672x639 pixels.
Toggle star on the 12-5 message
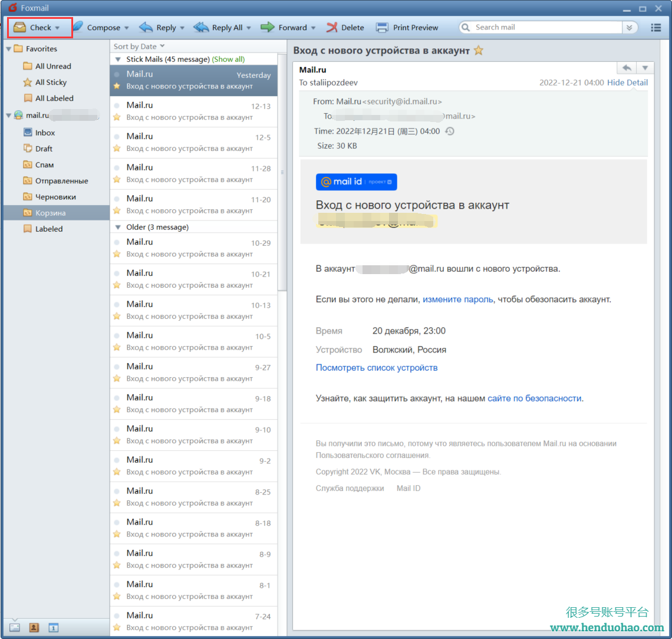(117, 149)
